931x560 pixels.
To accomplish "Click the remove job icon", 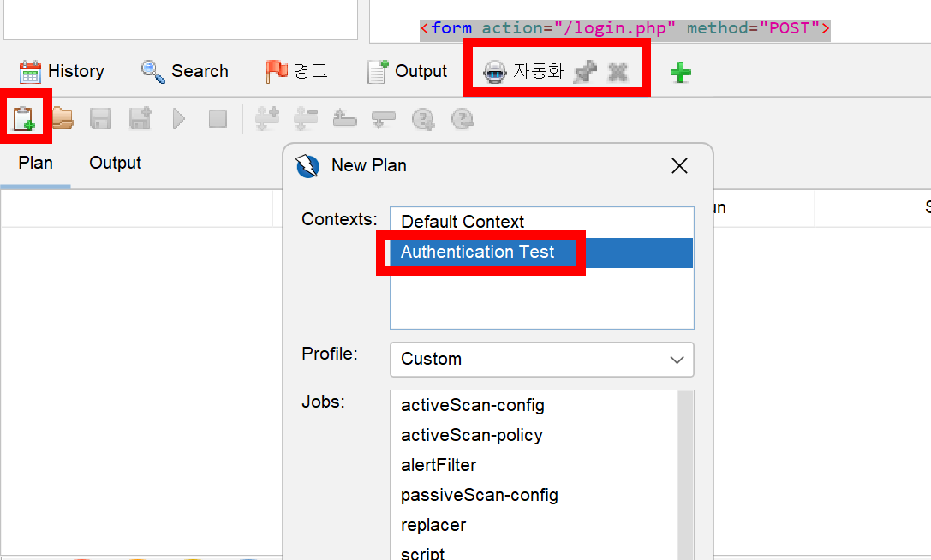I will tap(306, 119).
